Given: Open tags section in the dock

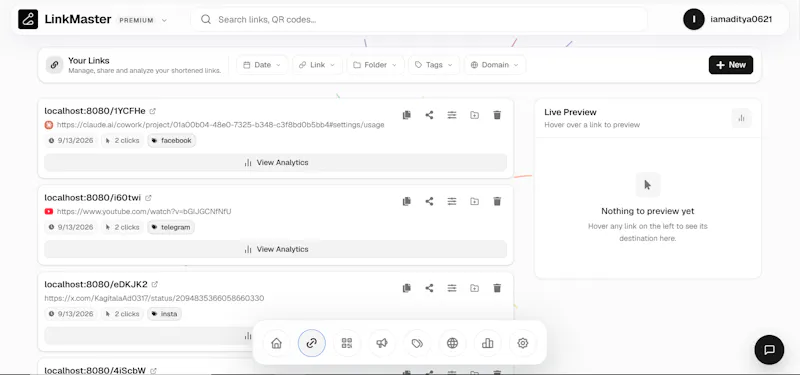Looking at the screenshot, I should tap(417, 343).
